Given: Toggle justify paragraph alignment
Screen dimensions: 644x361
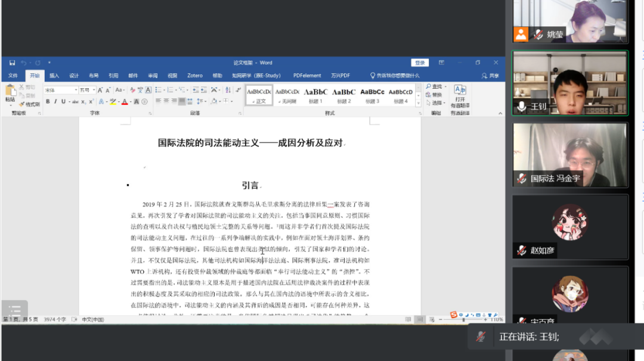Looking at the screenshot, I should (182, 102).
